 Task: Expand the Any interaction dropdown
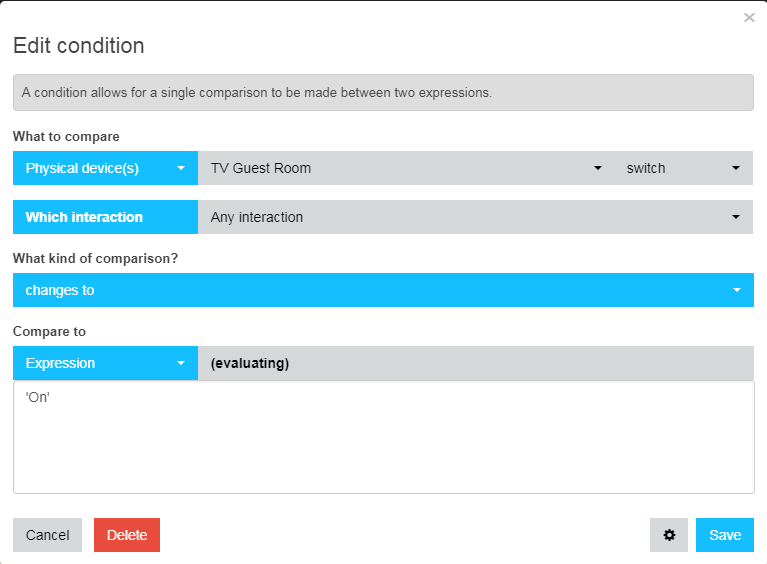[x=475, y=217]
